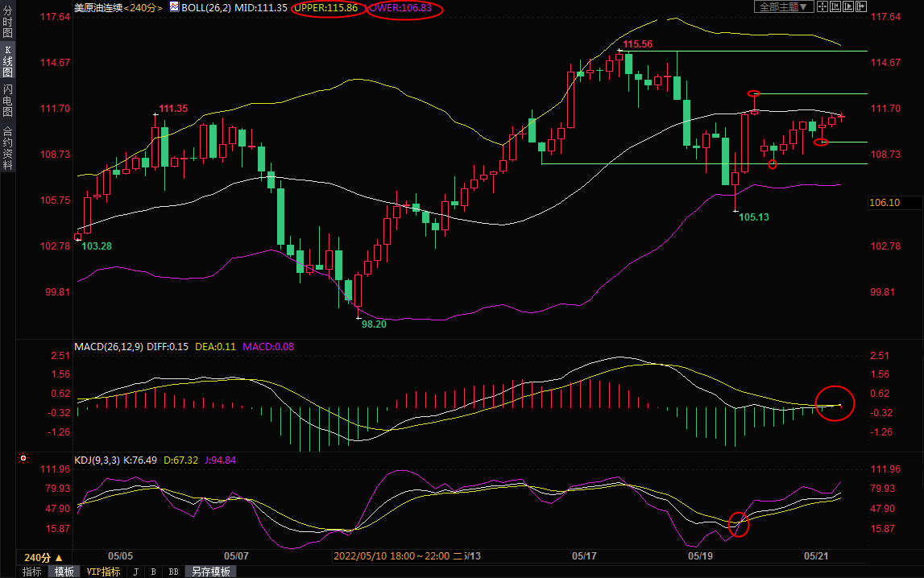924x578 pixels.
Task: Switch to the 闪电图 tab
Action: click(x=7, y=101)
